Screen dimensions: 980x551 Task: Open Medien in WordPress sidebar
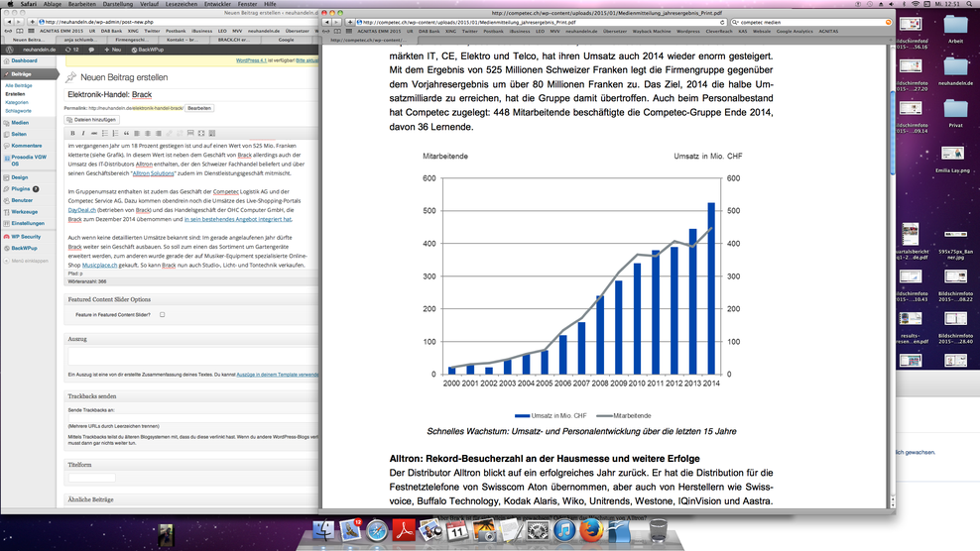coord(20,123)
